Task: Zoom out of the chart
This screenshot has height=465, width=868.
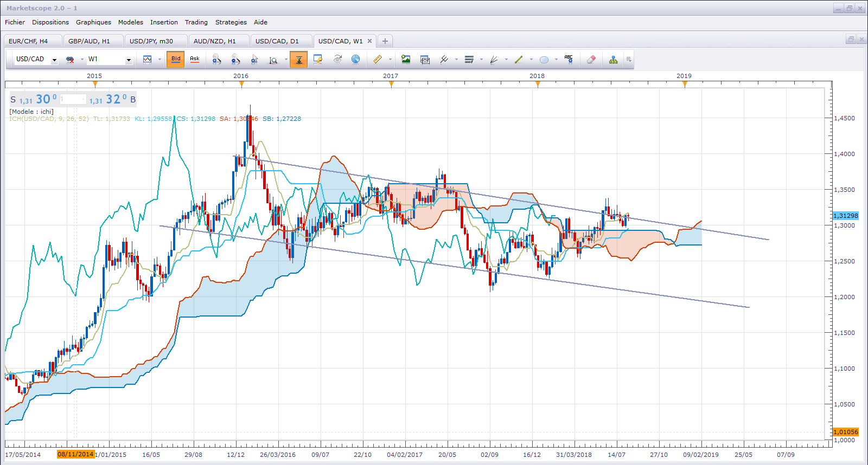Action: tap(235, 60)
